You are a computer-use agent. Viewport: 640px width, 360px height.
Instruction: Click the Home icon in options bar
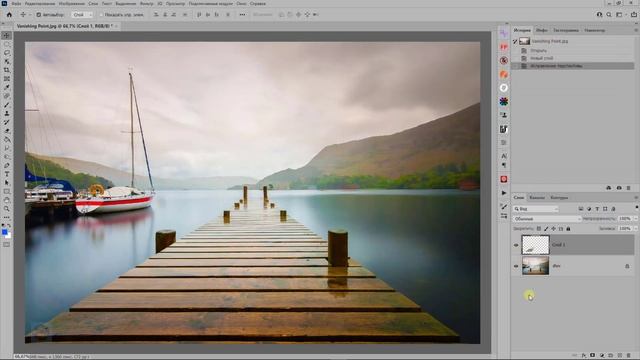(9, 15)
